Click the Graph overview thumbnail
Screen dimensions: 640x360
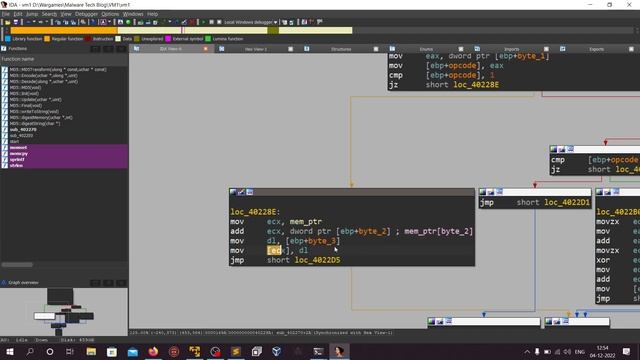pyautogui.click(x=64, y=311)
